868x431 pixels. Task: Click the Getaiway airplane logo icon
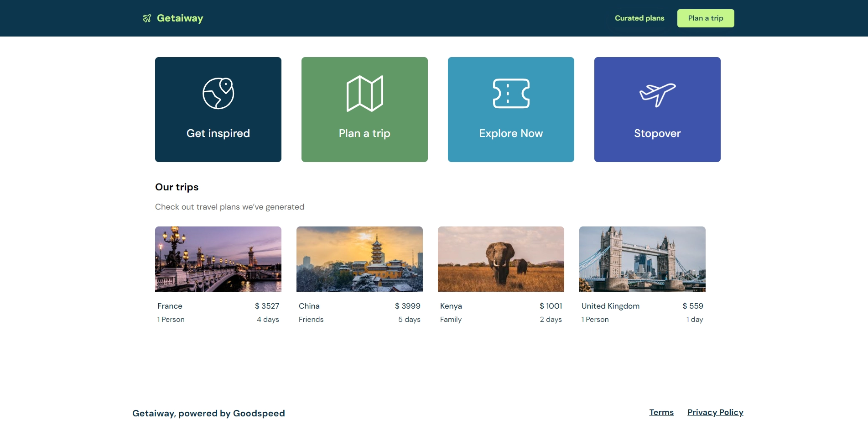[x=147, y=18]
